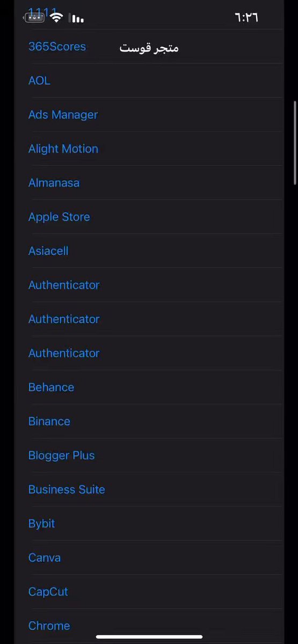Open the AOL entry
This screenshot has width=298, height=644.
pos(39,80)
